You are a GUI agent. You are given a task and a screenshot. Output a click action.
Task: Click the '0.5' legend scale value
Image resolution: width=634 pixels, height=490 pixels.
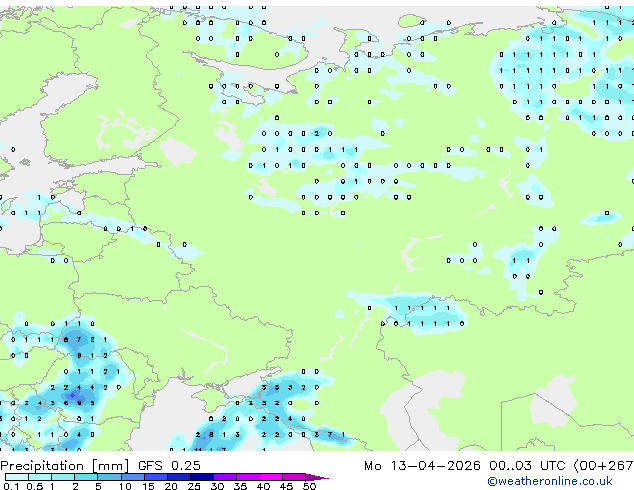point(35,486)
